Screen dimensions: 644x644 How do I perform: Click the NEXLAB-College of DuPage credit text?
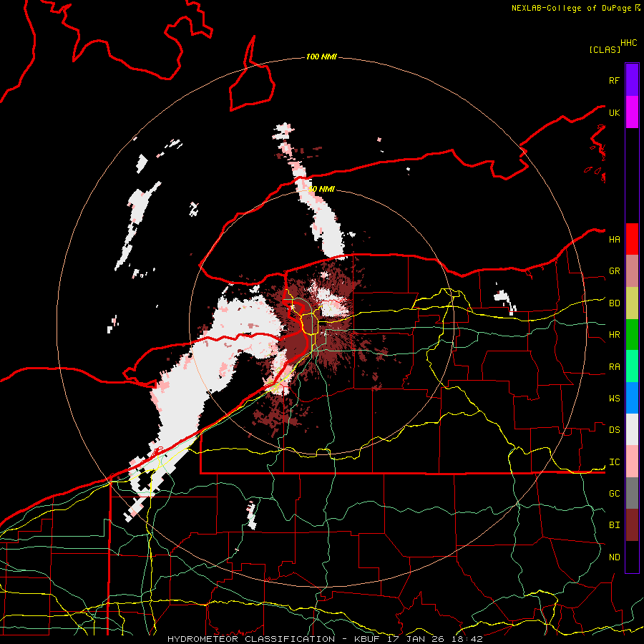571,8
